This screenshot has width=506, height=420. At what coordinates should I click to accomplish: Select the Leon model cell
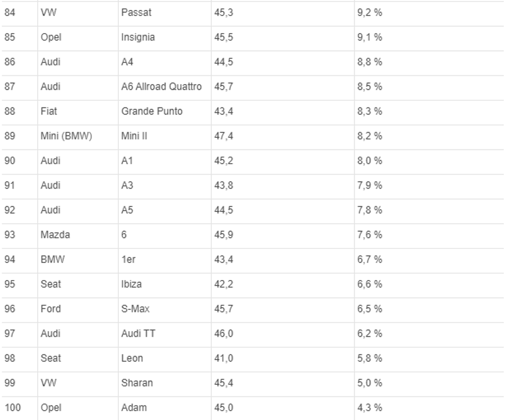[132, 358]
